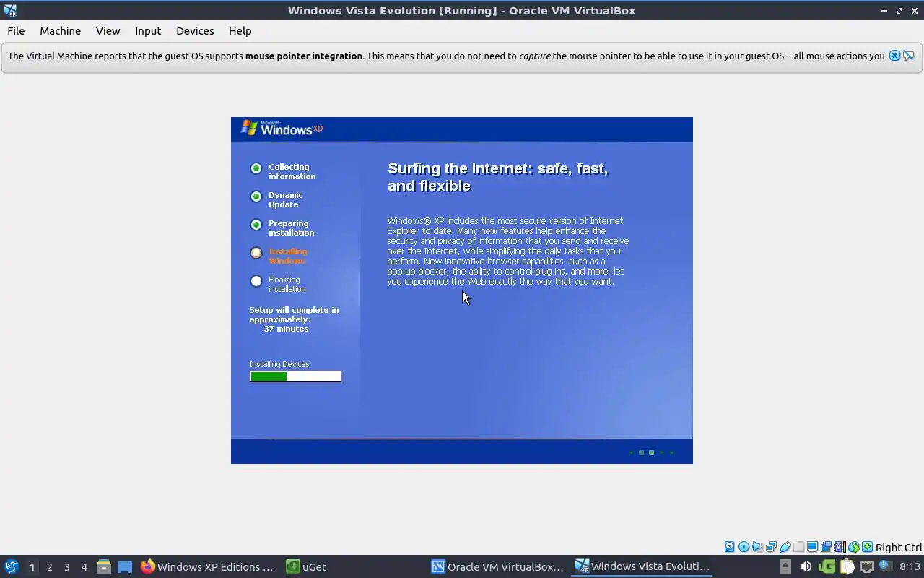Click the wired network tray icon
This screenshot has width=924, height=578.
point(867,566)
